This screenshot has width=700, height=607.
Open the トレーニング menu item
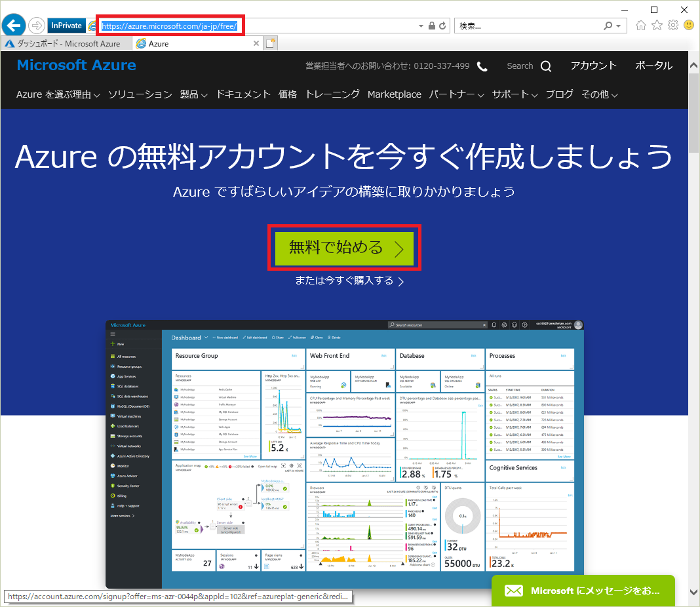(x=332, y=94)
